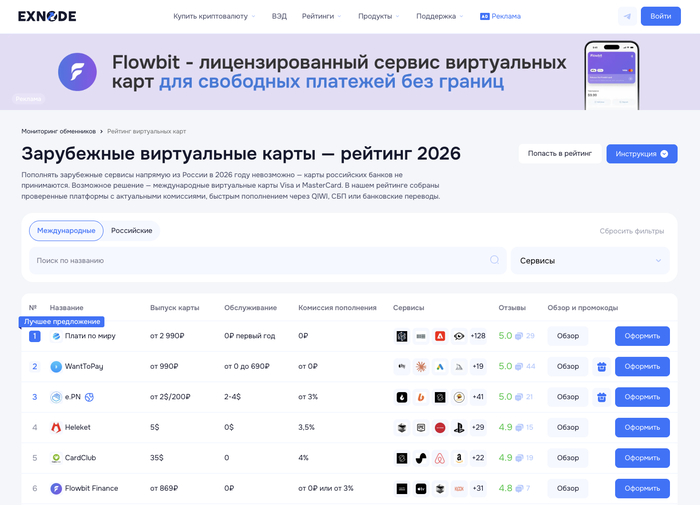700x505 pixels.
Task: Click the red circle service icon in Heleket row
Action: pyautogui.click(x=440, y=427)
